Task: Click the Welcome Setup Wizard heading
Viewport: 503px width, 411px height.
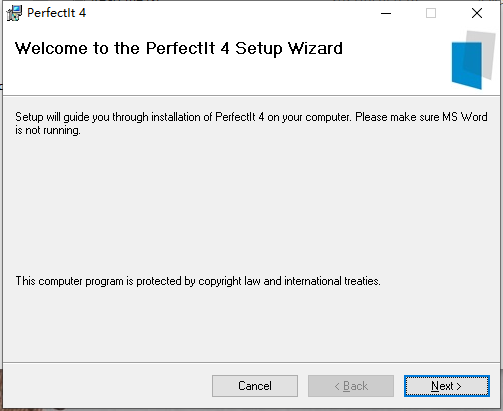Action: click(179, 49)
